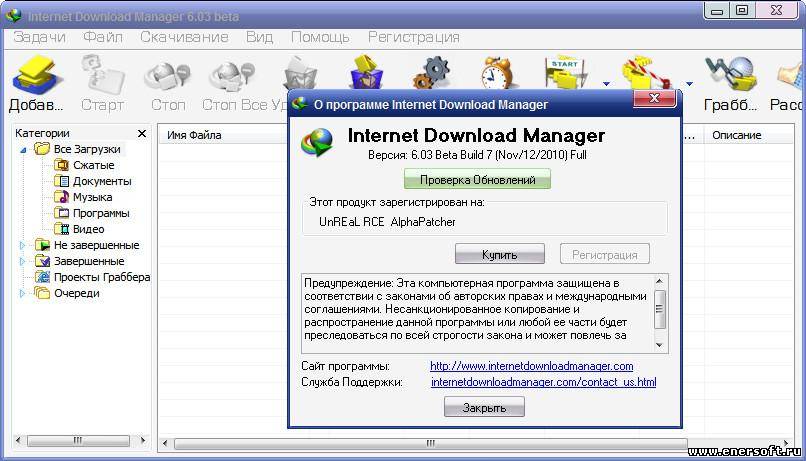806x461 pixels.
Task: Click the warning text scrollbar up arrow
Action: [660, 281]
